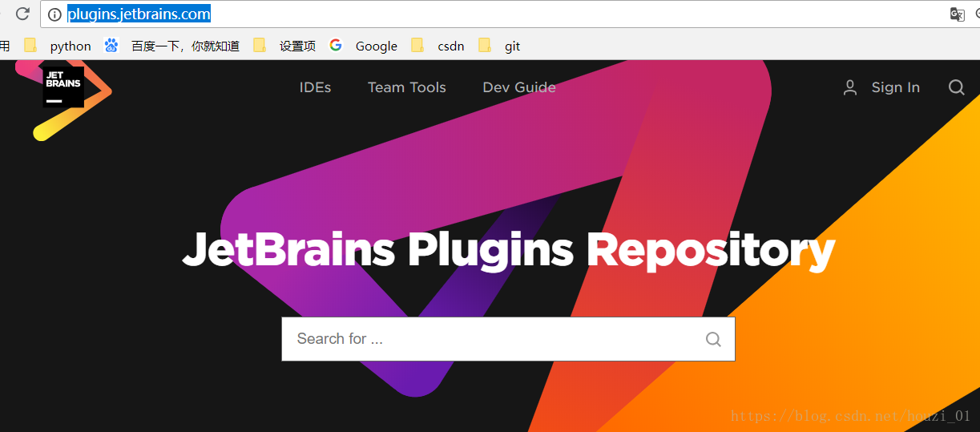Open the 百度一下，你就知道 bookmark

point(185,46)
